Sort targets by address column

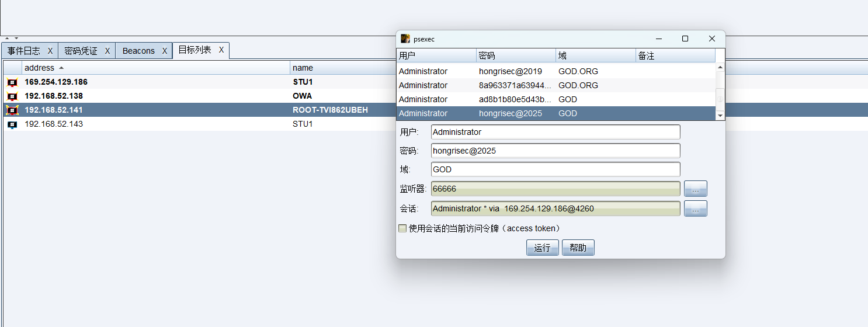tap(156, 68)
